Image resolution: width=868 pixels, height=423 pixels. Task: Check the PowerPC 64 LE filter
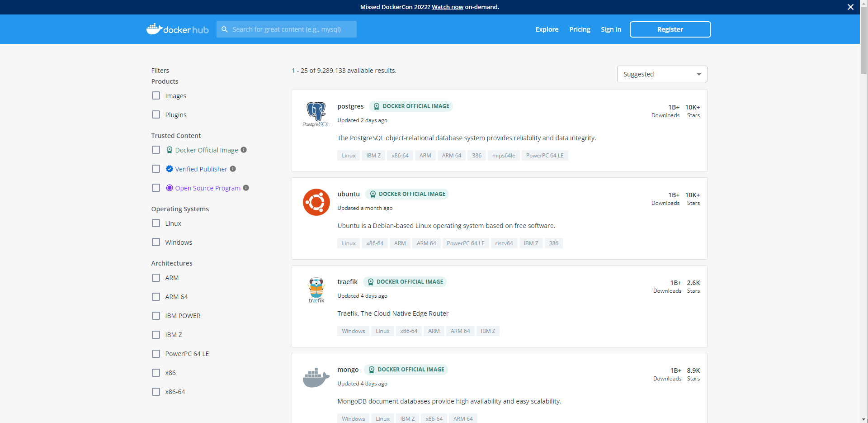point(156,354)
